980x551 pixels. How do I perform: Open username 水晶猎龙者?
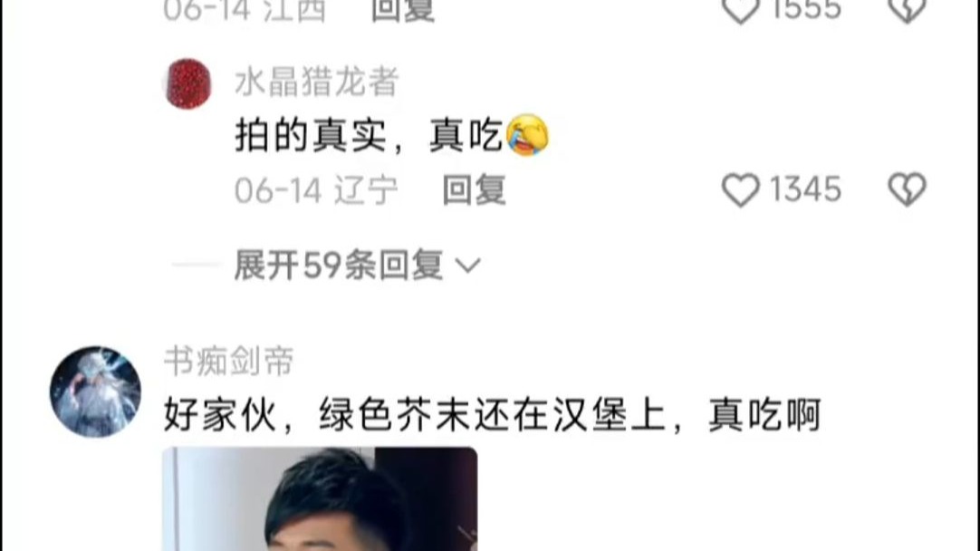316,82
